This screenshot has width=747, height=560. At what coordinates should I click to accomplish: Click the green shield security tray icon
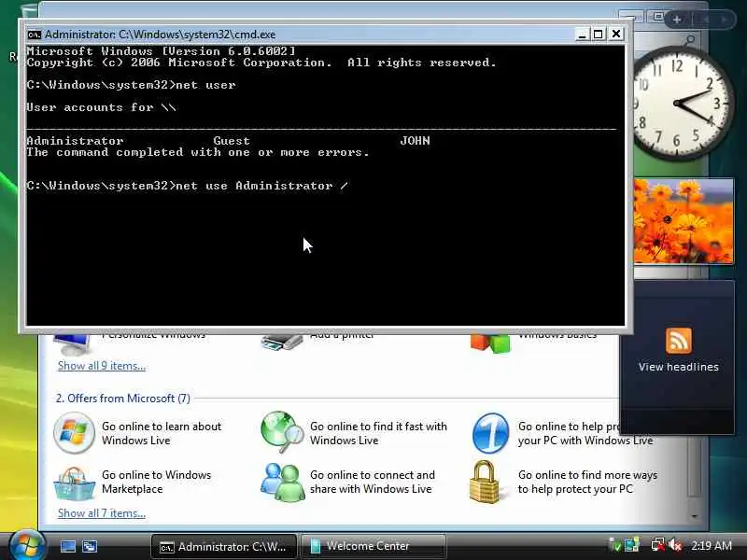pos(615,546)
